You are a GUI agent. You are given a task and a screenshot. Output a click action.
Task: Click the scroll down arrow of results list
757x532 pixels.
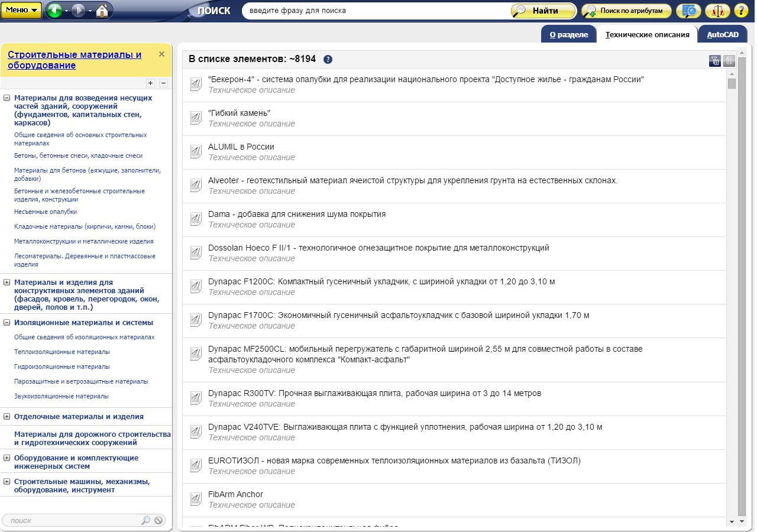(732, 521)
